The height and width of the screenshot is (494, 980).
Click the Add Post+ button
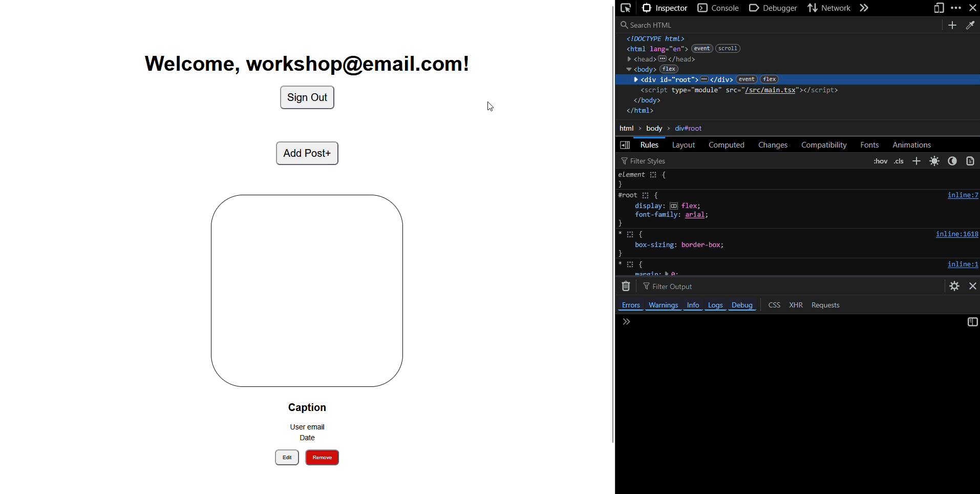pyautogui.click(x=307, y=153)
